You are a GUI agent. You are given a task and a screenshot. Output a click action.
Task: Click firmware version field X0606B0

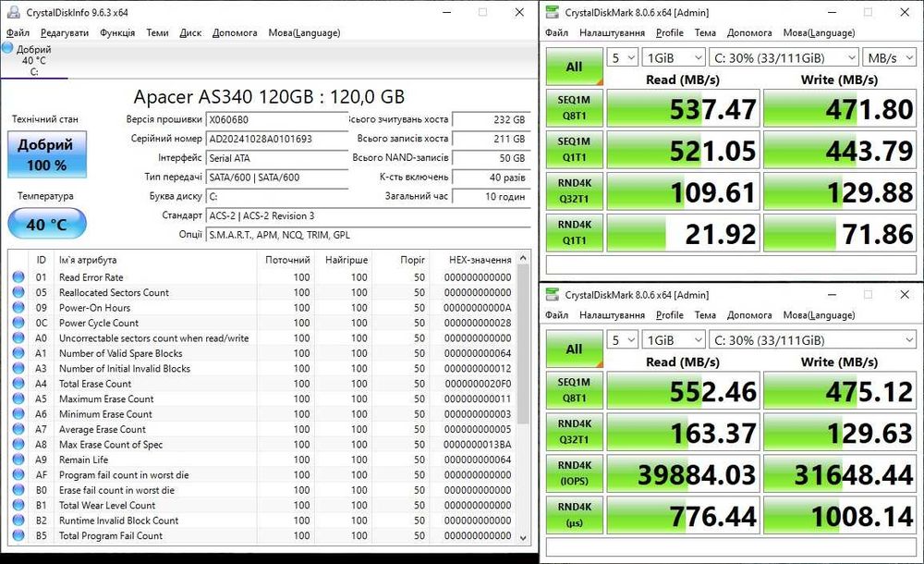277,119
